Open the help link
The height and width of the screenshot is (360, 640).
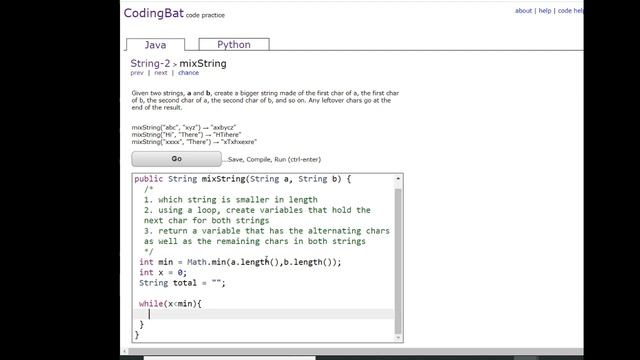[x=544, y=11]
